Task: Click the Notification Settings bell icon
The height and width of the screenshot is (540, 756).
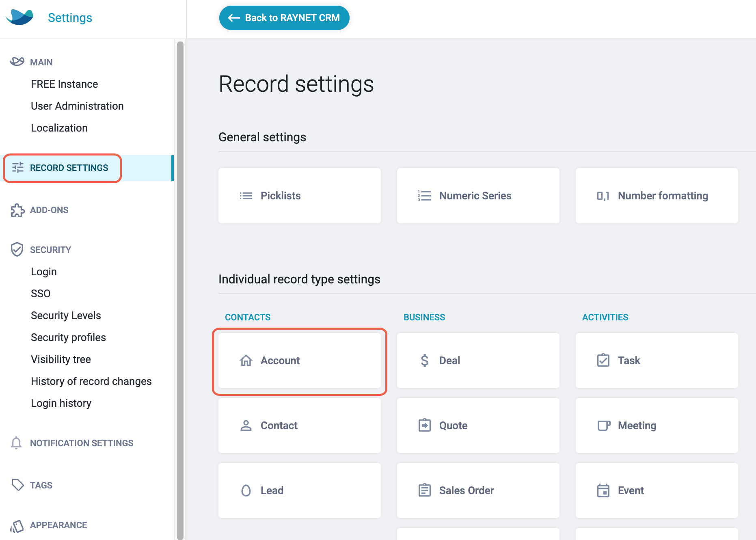Action: pyautogui.click(x=16, y=443)
